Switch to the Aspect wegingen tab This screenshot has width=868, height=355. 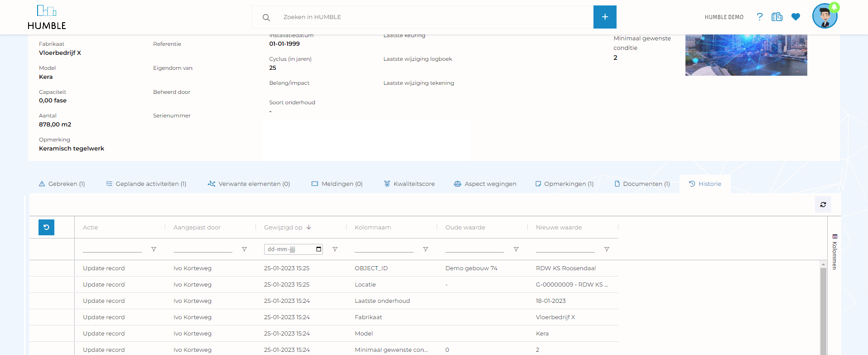point(485,184)
